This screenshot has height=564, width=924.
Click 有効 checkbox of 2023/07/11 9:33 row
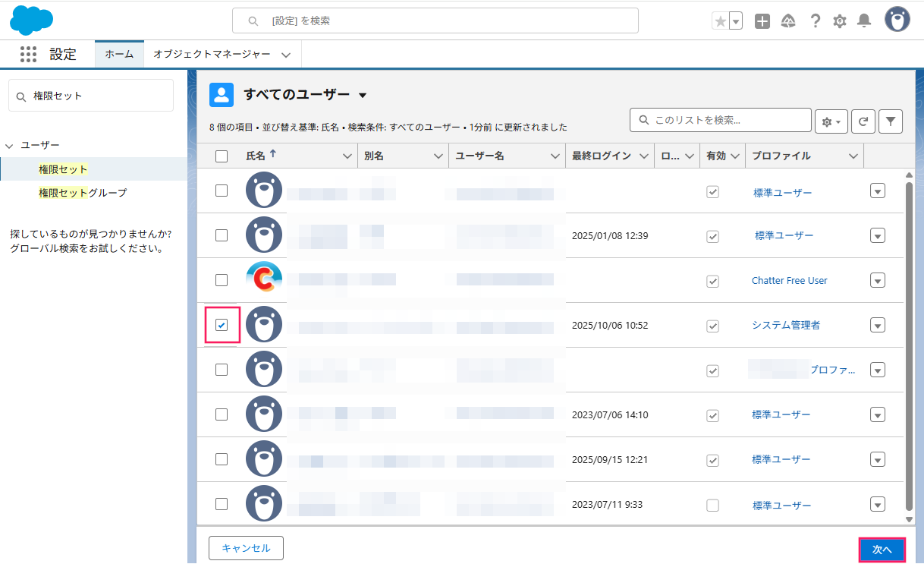click(712, 506)
